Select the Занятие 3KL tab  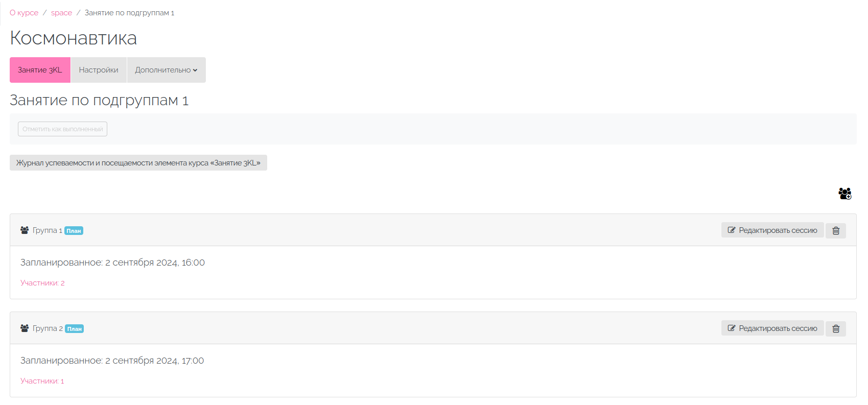pos(40,70)
